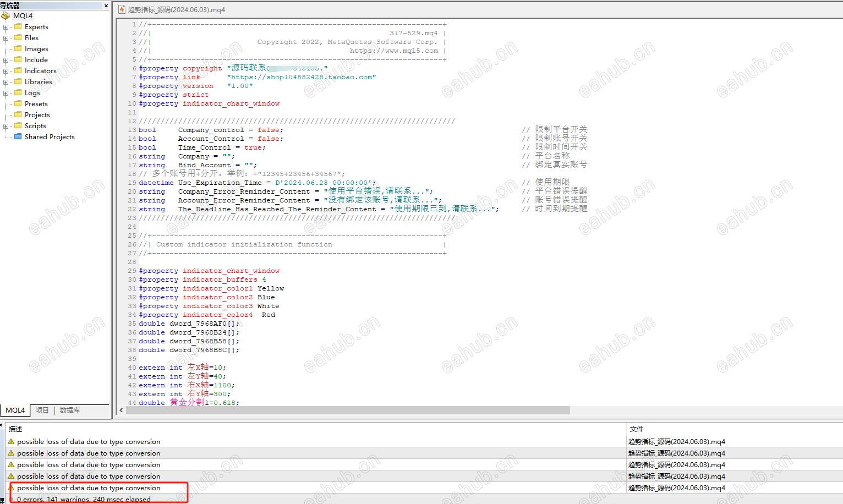Click the 'Custom indicator initialization function' comment
843x504 pixels.
click(x=244, y=244)
